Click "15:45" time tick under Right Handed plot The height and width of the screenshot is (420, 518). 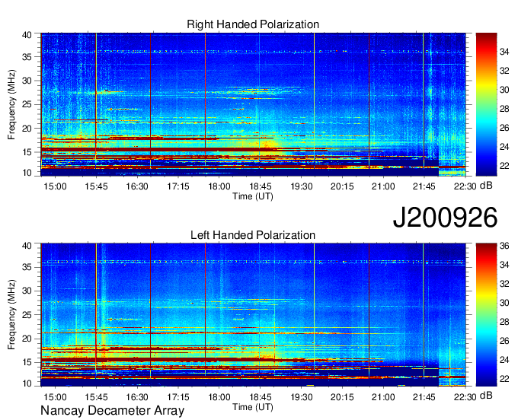pos(96,186)
